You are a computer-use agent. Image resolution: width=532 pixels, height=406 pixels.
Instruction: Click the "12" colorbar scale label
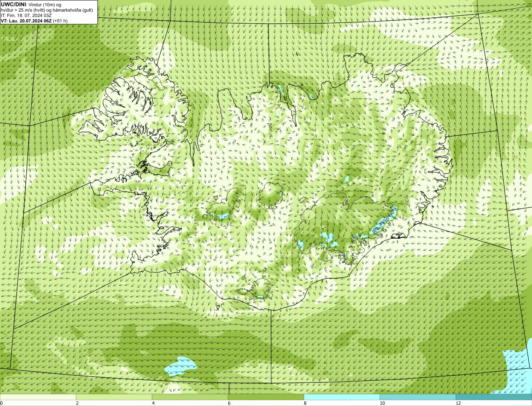click(x=458, y=403)
